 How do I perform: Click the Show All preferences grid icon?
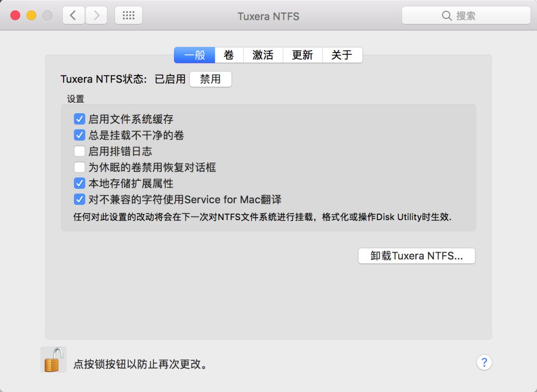point(128,15)
